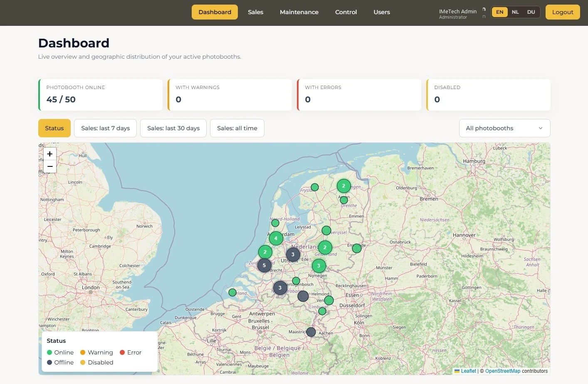Select the green marker at 's-Hertogenbosch
This screenshot has height=384, width=588.
click(x=296, y=281)
